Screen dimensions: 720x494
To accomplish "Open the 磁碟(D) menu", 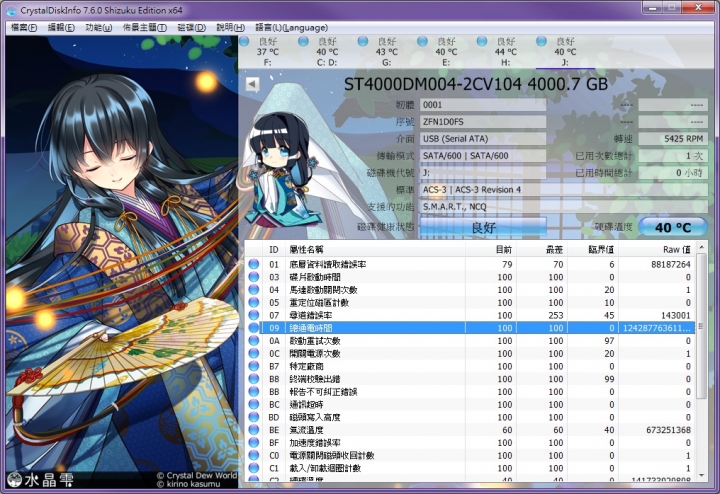I will (x=191, y=28).
